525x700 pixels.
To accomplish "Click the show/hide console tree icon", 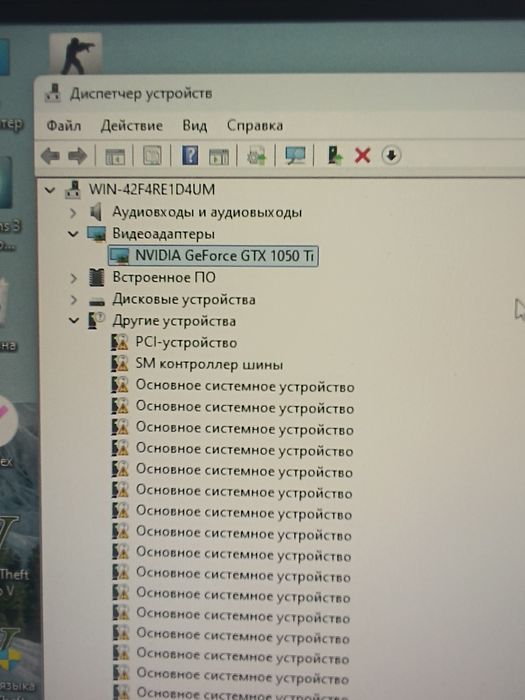I will [x=115, y=156].
